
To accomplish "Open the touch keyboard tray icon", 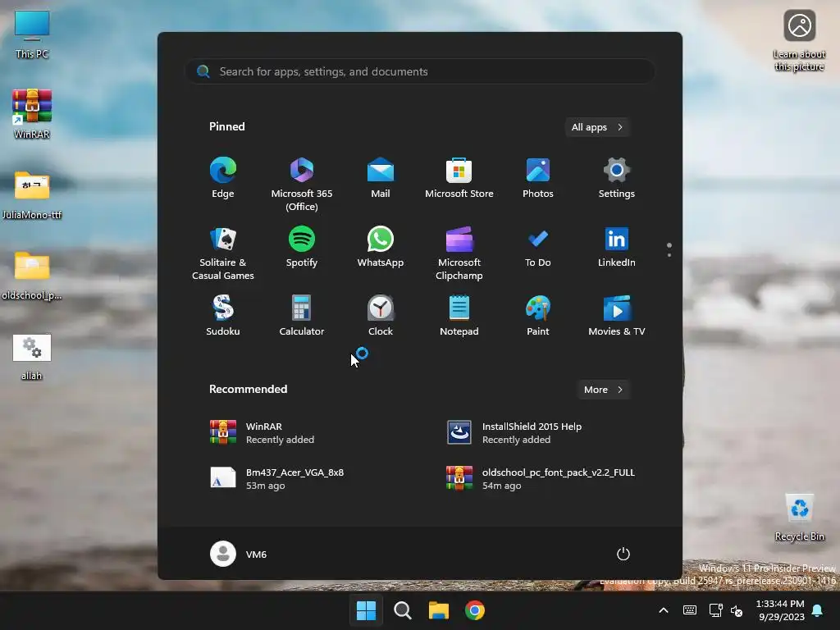I will point(690,610).
